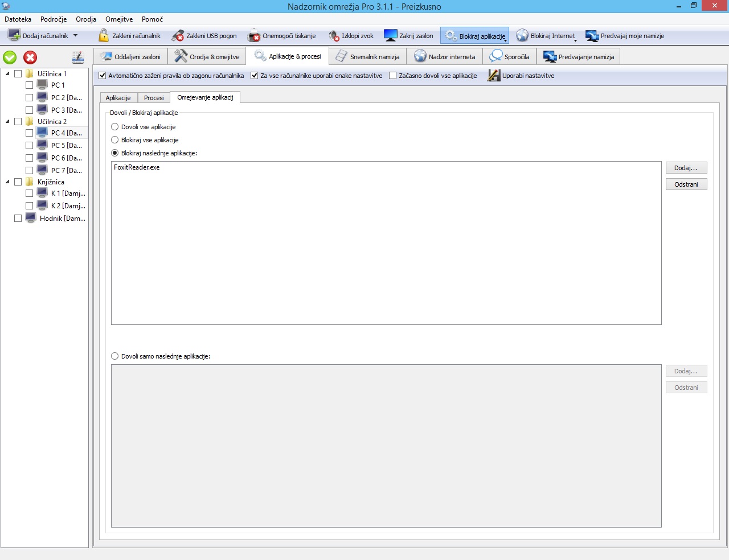The width and height of the screenshot is (729, 560).
Task: Mute sound with Izklopi zvok icon
Action: (334, 36)
